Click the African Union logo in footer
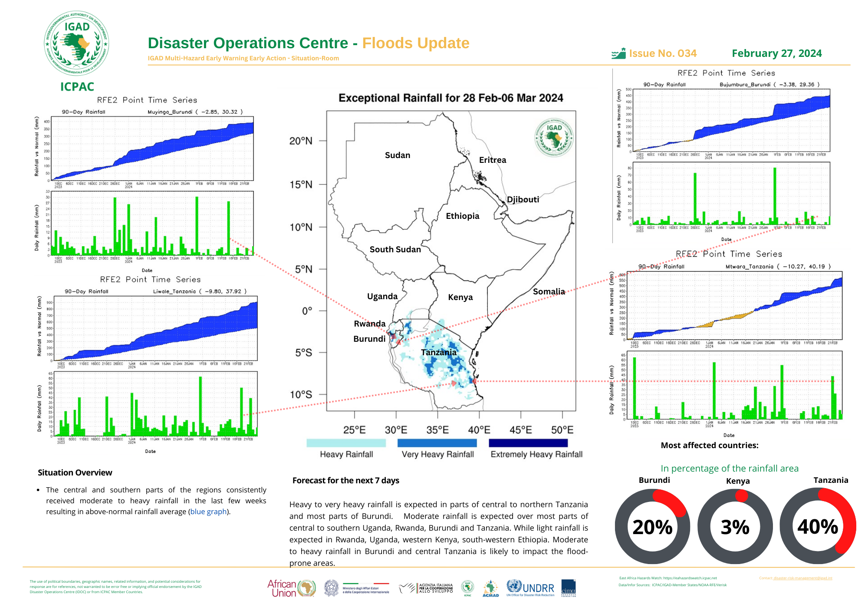Viewport: 868px width, 614px height. 291,588
